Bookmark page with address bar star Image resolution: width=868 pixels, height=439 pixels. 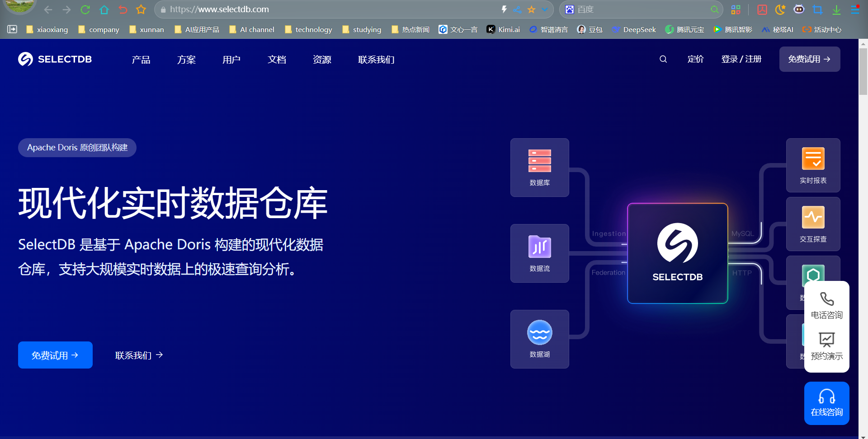(x=531, y=9)
